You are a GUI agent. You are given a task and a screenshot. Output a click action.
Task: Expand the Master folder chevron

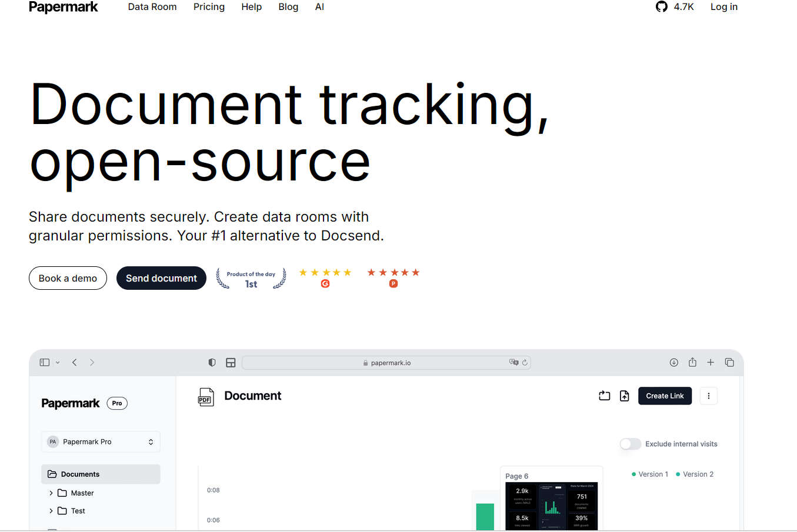point(51,493)
